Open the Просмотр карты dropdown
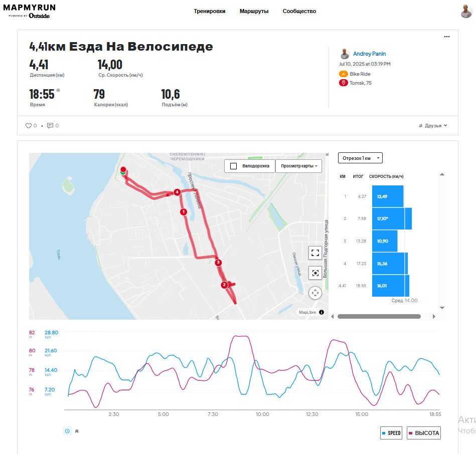The height and width of the screenshot is (454, 476). click(299, 166)
